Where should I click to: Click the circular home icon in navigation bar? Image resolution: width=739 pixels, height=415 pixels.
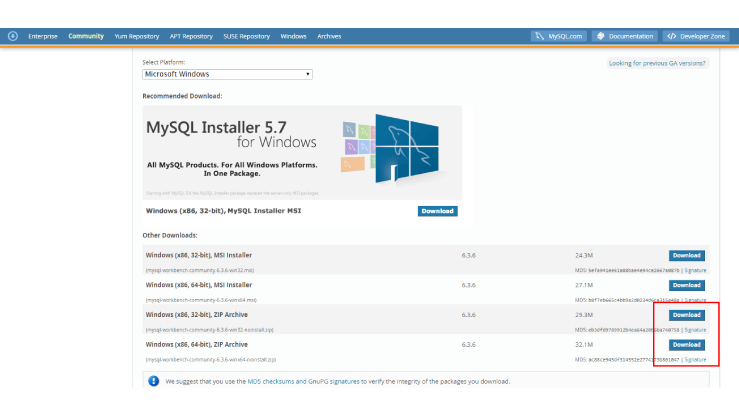coord(13,36)
